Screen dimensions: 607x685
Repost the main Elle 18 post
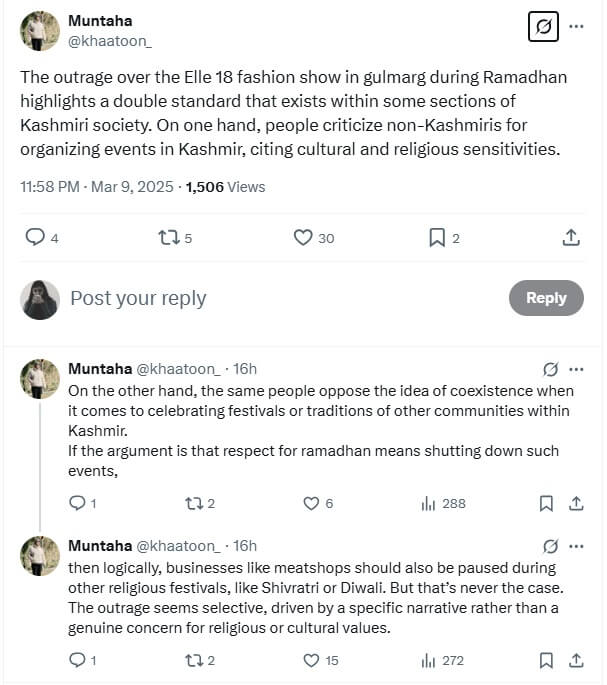[x=169, y=237]
